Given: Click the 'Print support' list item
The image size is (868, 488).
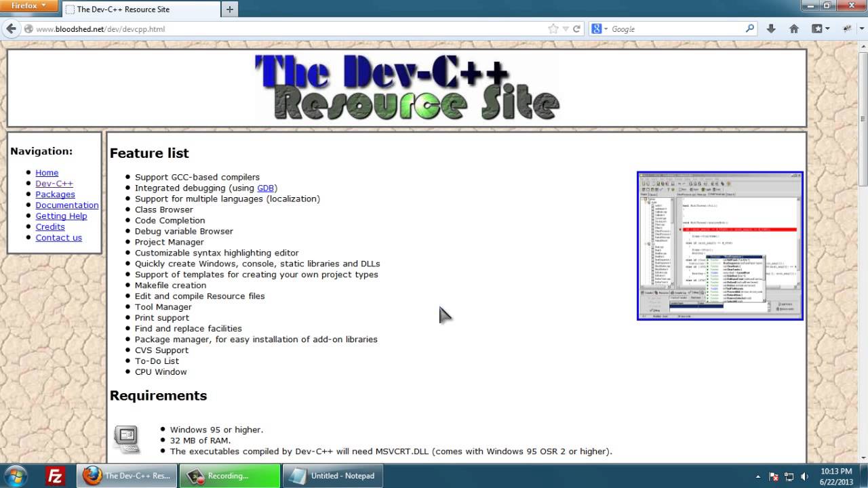Looking at the screenshot, I should (x=162, y=318).
